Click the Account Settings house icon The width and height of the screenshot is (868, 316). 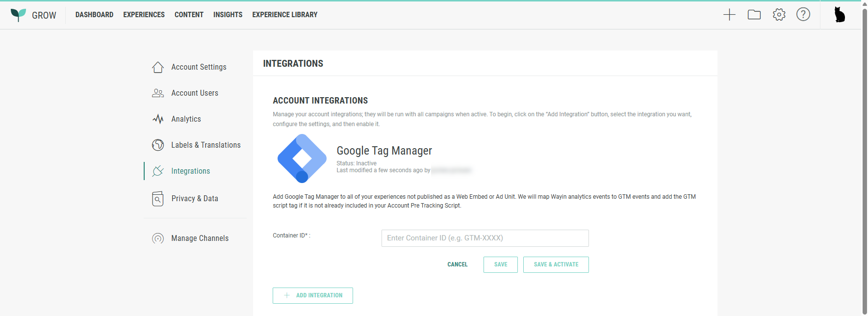coord(158,67)
